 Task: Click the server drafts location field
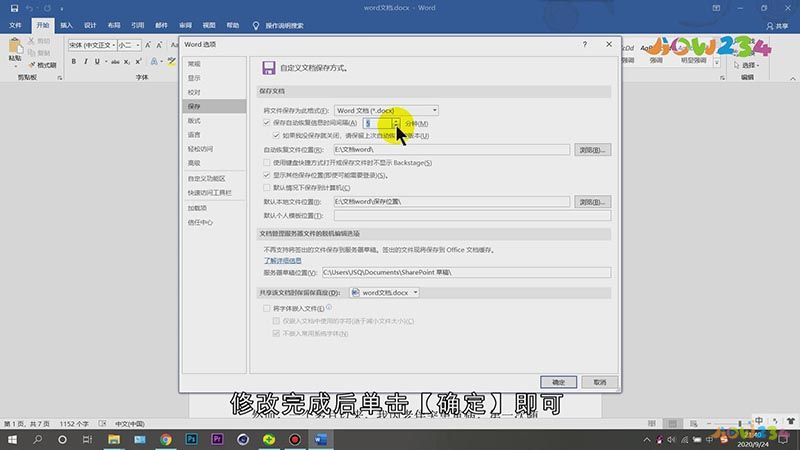tap(466, 272)
